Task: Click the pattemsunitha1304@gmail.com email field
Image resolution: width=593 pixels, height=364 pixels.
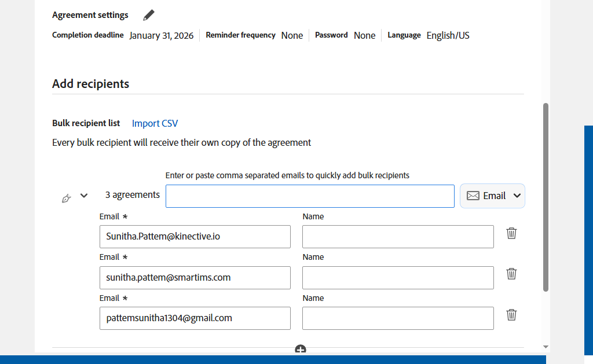Action: click(195, 318)
